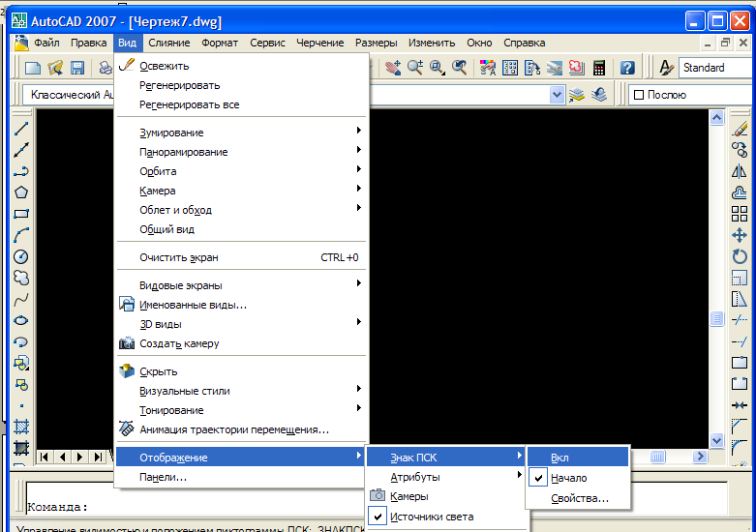Select the Array tool
756x532 pixels.
[740, 214]
